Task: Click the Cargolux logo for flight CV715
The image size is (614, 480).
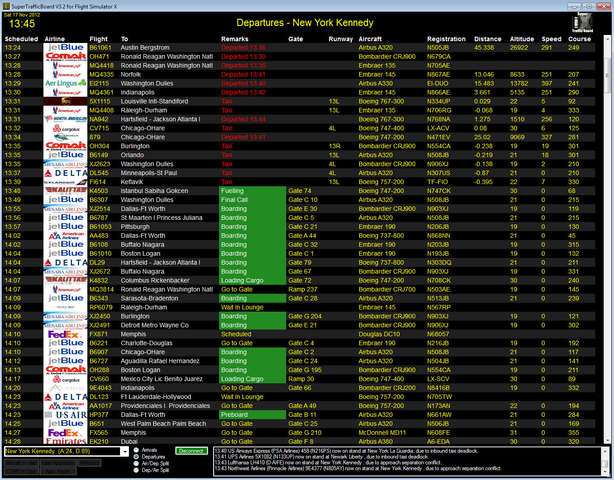Action: (65, 128)
